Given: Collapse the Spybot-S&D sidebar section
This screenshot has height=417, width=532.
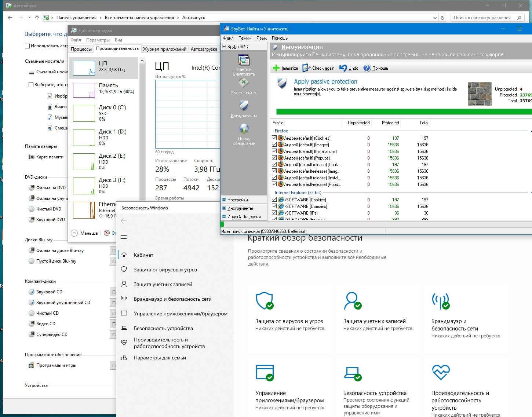Looking at the screenshot, I should (224, 47).
